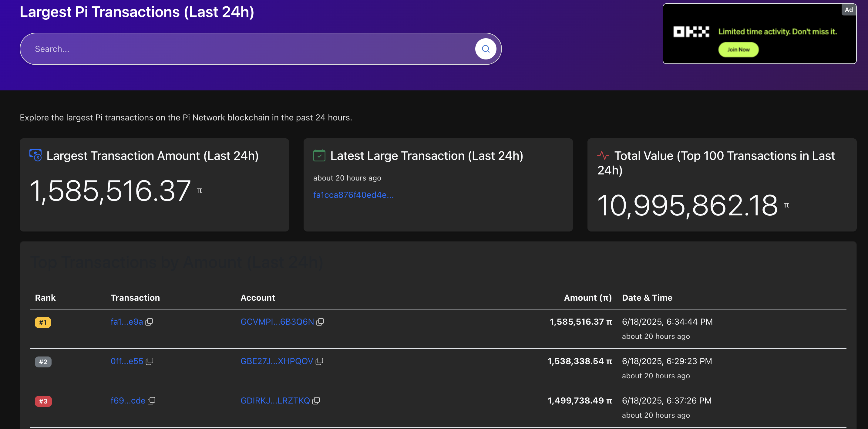
Task: Click the OKX logo in ad
Action: [691, 32]
